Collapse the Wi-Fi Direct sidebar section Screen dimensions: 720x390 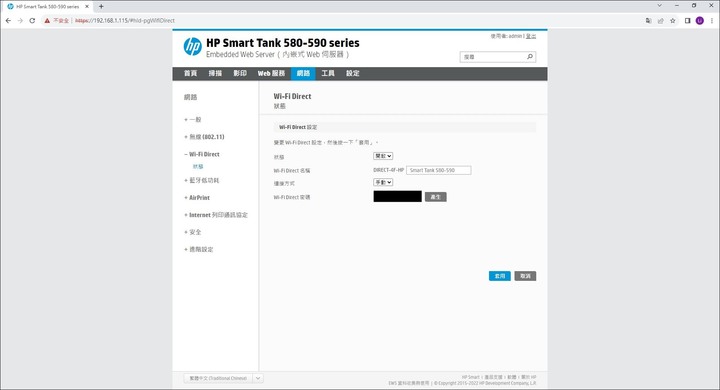tap(202, 154)
